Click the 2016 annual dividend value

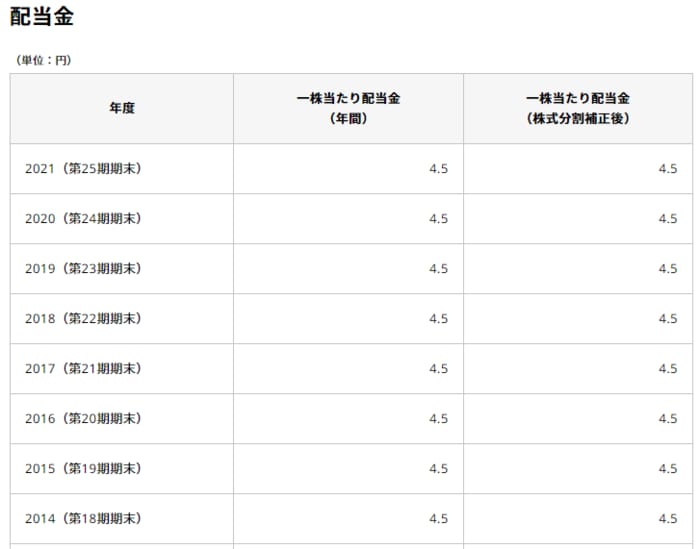click(x=438, y=419)
